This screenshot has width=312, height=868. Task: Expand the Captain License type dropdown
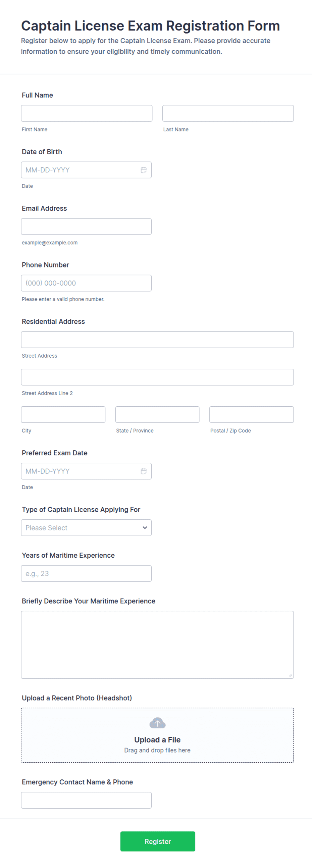(x=86, y=528)
